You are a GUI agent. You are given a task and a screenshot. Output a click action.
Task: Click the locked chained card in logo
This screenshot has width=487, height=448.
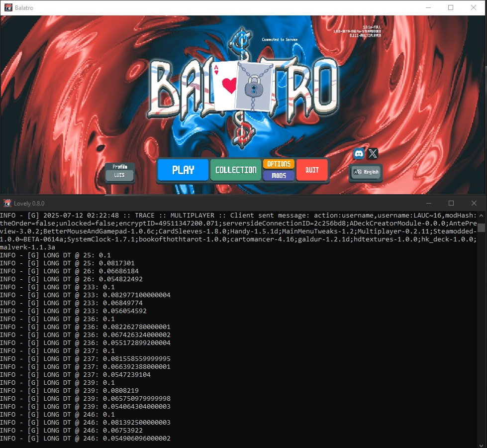click(254, 86)
